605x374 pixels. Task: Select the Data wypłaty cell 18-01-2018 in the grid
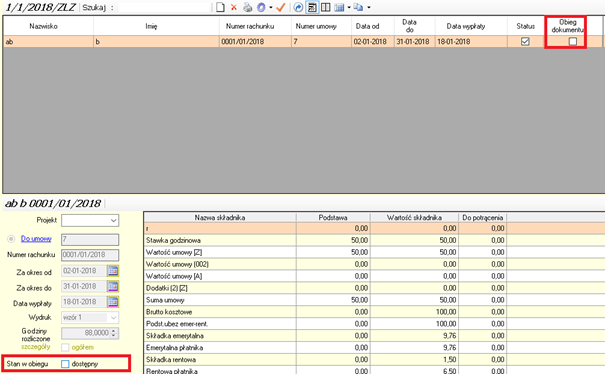coord(471,42)
